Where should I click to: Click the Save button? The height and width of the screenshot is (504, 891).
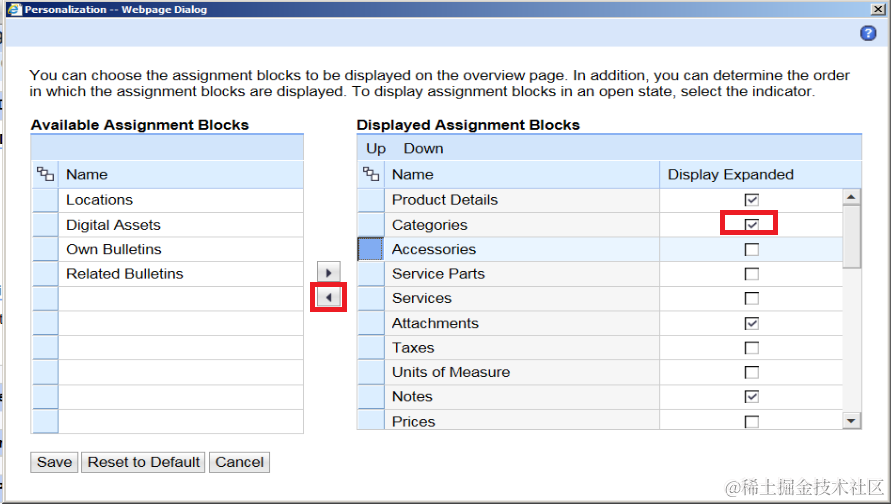pos(54,462)
